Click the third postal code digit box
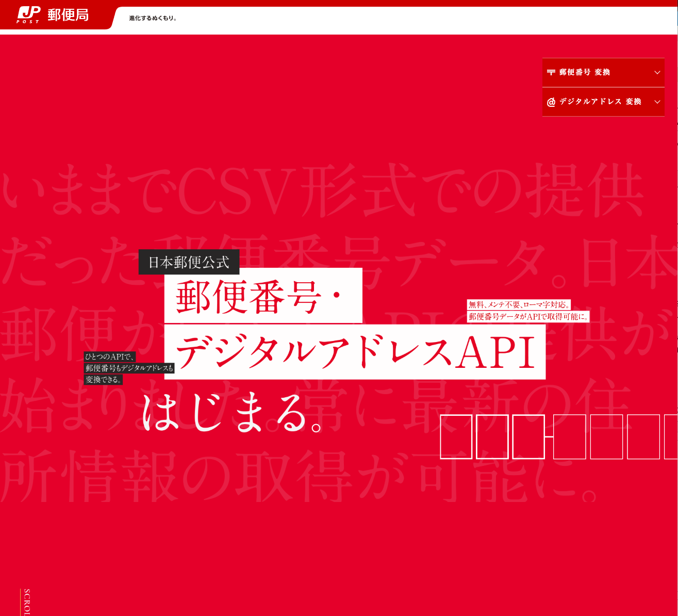The height and width of the screenshot is (616, 678). 528,436
